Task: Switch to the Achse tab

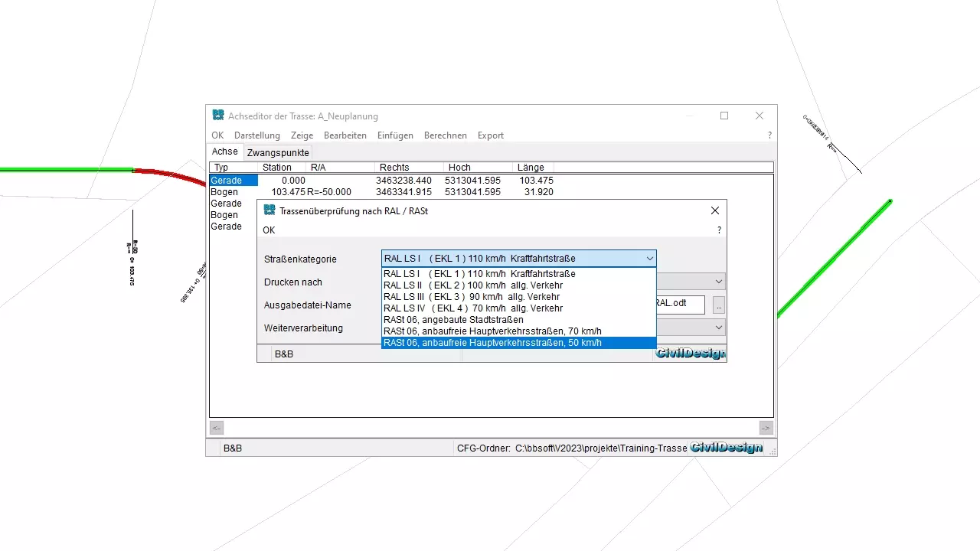Action: pos(225,152)
